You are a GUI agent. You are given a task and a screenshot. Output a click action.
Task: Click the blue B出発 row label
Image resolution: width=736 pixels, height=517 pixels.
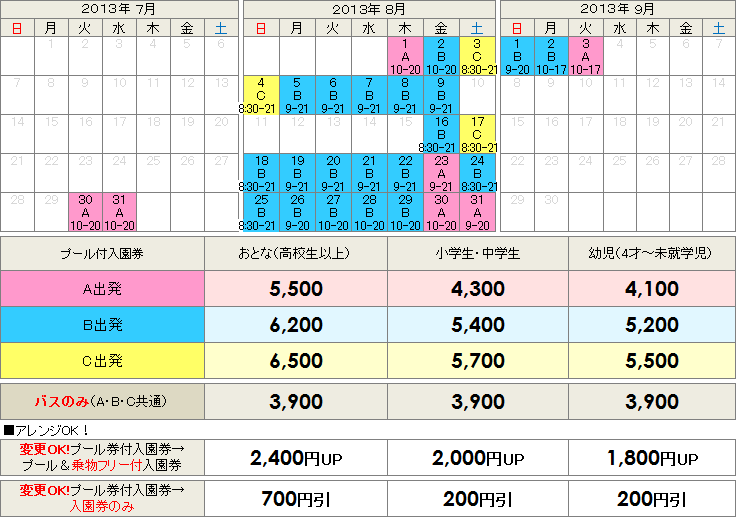(x=102, y=325)
